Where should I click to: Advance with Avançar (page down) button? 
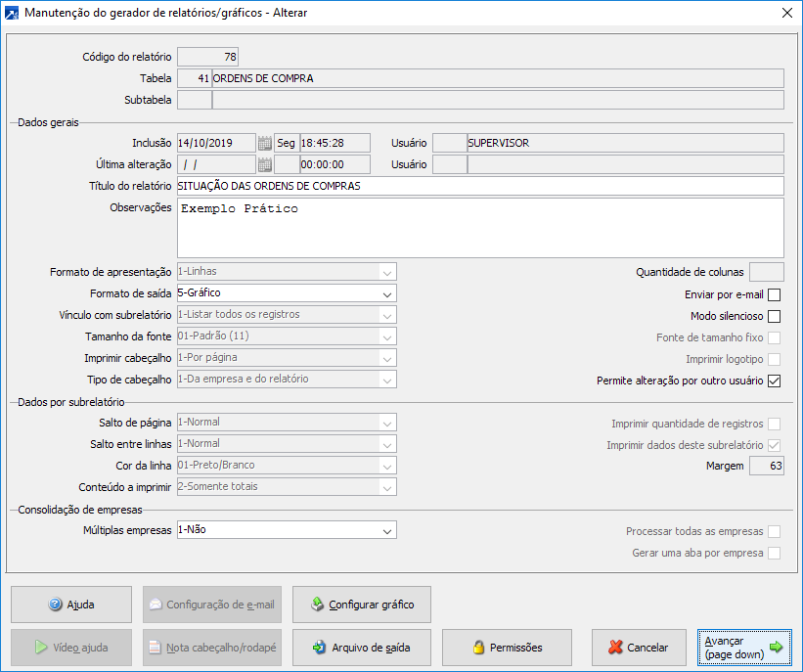coord(745,648)
